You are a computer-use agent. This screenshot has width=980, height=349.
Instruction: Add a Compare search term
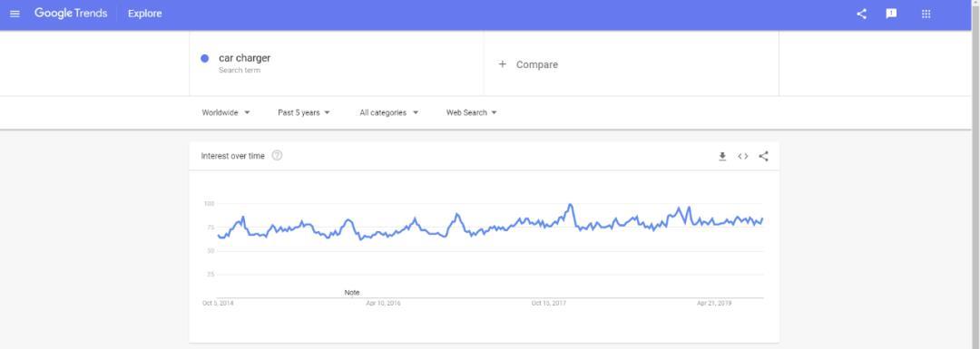click(x=632, y=64)
